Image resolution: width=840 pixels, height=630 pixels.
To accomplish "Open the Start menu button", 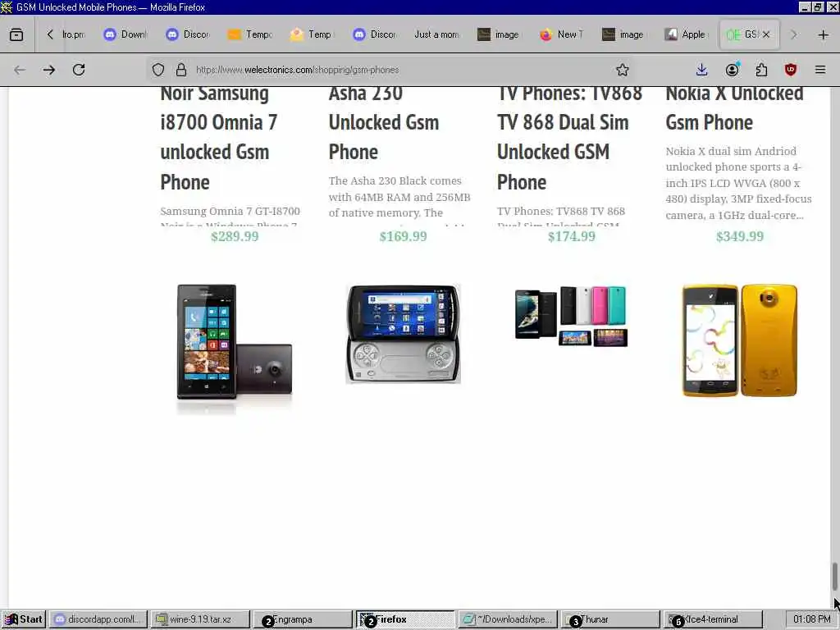I will pos(24,619).
